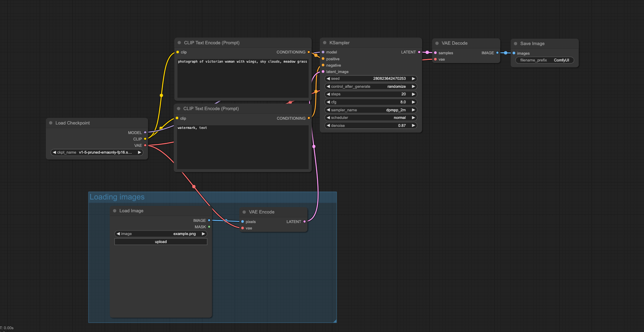Click the clip input port of the victorian prompt node

point(177,52)
